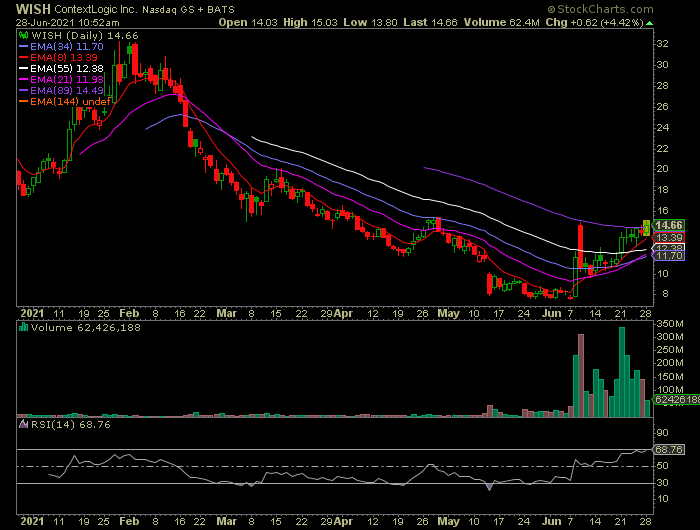This screenshot has height=530, width=700.
Task: Click the EMA(8) 13.39 legend entry
Action: [63, 58]
